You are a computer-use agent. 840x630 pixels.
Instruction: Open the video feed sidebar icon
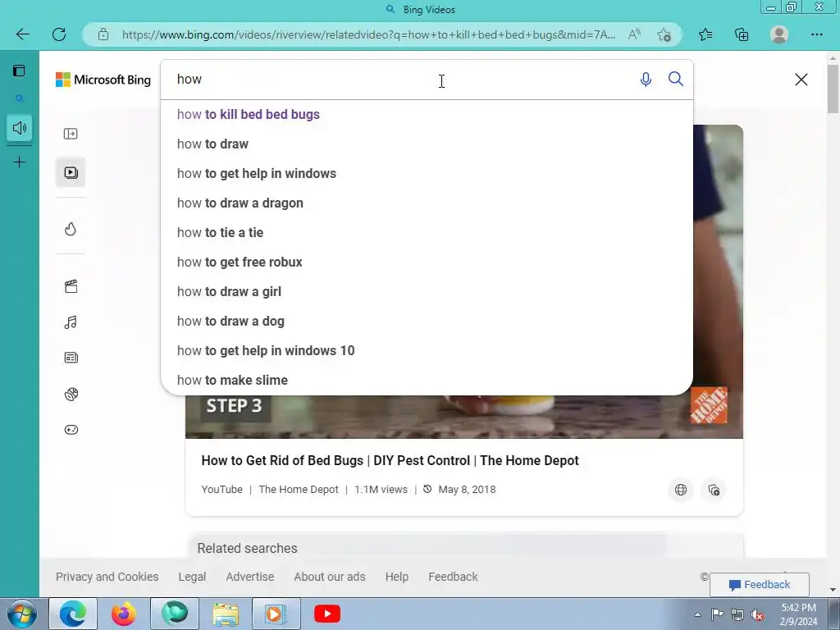(x=71, y=172)
